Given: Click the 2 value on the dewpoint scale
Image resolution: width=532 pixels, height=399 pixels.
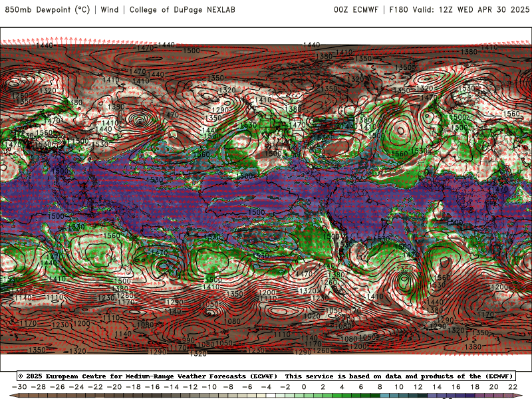Looking at the screenshot, I should 323,387.
